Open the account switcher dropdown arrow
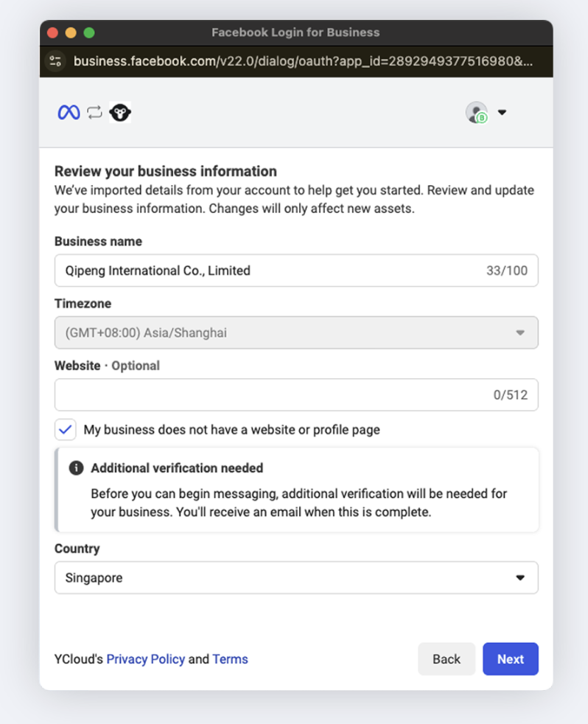This screenshot has height=724, width=588. (x=503, y=113)
